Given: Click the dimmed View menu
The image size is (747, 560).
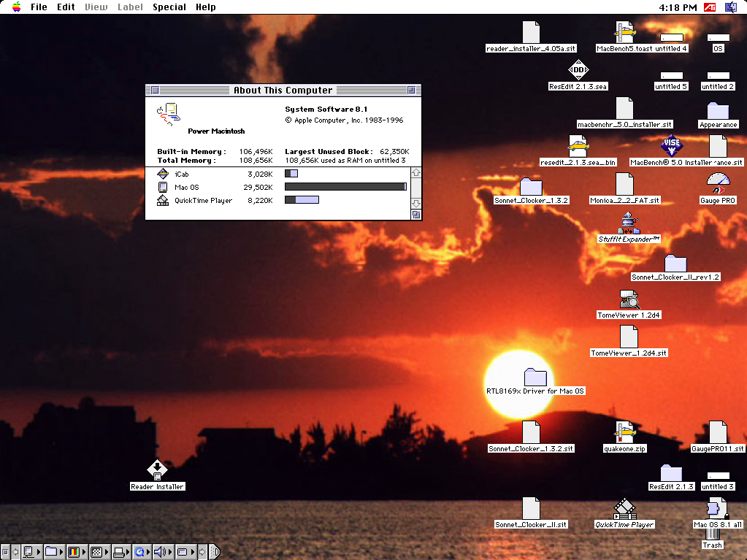Looking at the screenshot, I should (x=96, y=7).
